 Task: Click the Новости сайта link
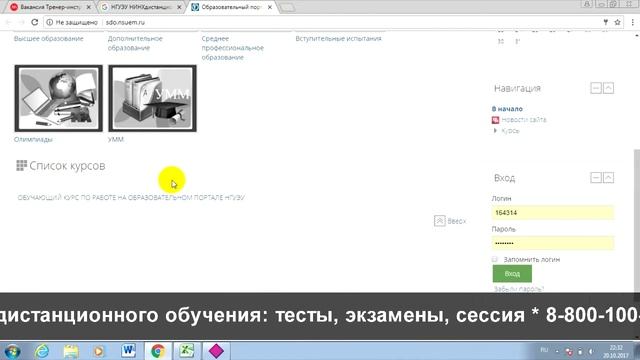524,120
